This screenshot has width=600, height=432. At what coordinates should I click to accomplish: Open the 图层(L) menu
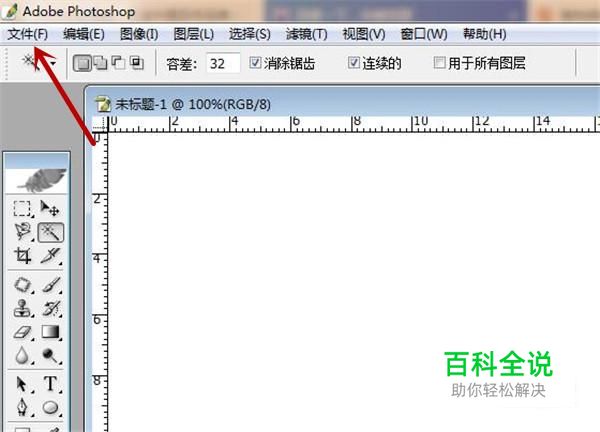[194, 34]
